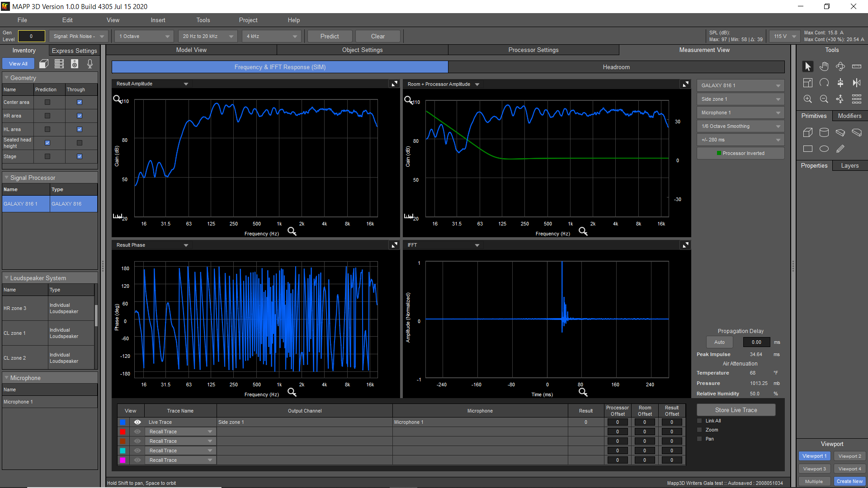Uncheck Prediction for Seated head height
The width and height of the screenshot is (868, 488).
point(47,143)
